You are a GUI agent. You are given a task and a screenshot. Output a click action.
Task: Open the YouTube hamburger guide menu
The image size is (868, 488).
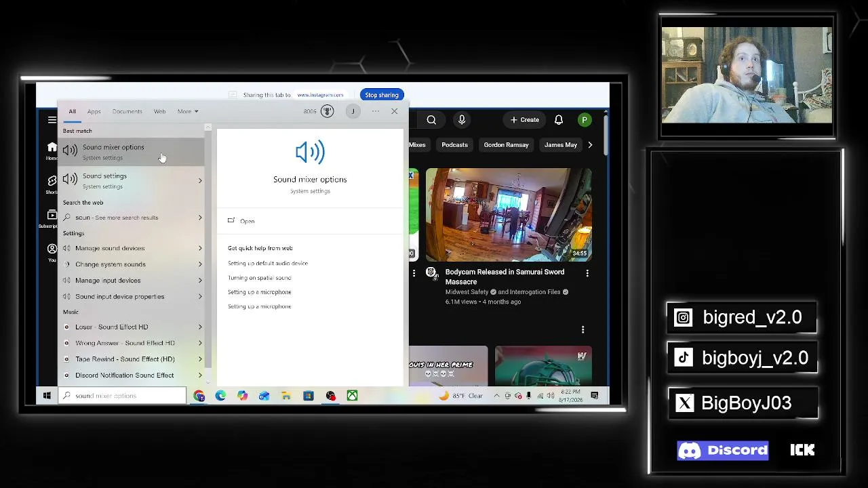coord(52,120)
